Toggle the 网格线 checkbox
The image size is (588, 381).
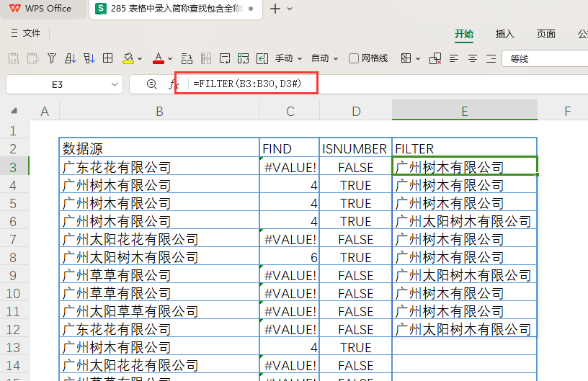point(353,58)
